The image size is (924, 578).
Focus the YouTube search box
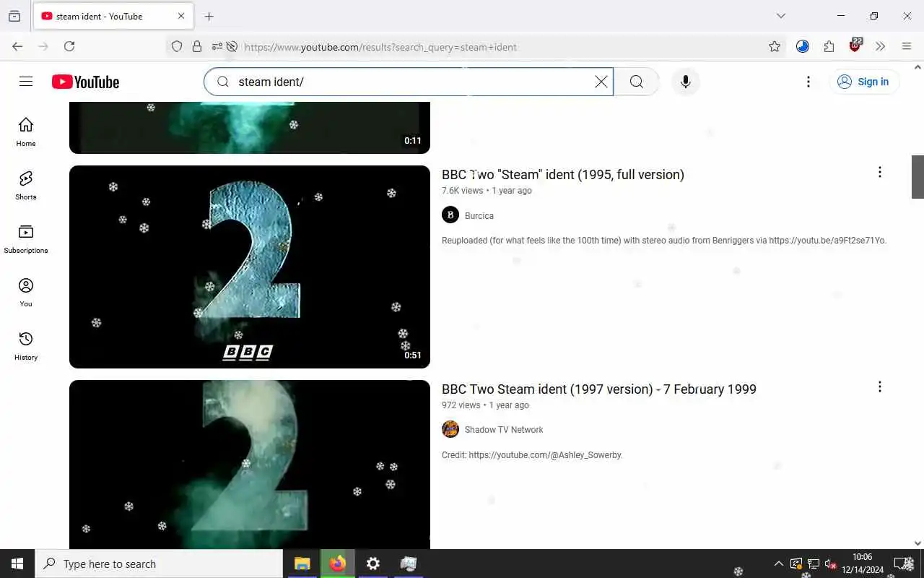coord(408,82)
